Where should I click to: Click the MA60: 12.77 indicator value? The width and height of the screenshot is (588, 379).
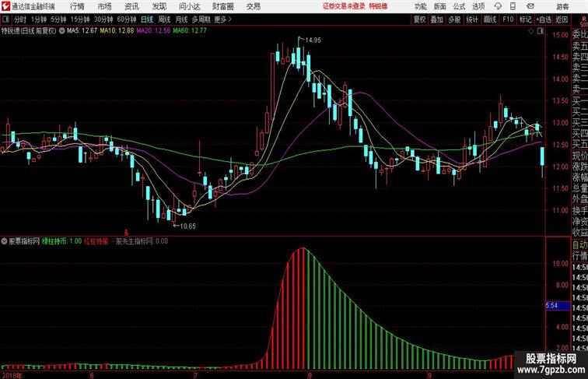click(190, 31)
